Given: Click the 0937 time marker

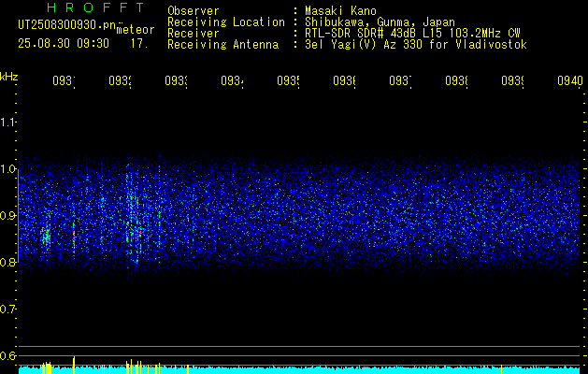Looking at the screenshot, I should coord(400,81).
